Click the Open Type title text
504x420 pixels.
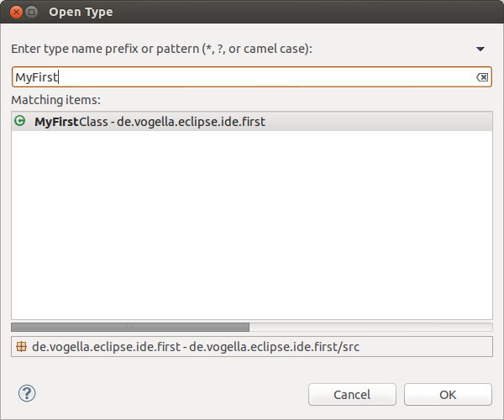pyautogui.click(x=81, y=13)
